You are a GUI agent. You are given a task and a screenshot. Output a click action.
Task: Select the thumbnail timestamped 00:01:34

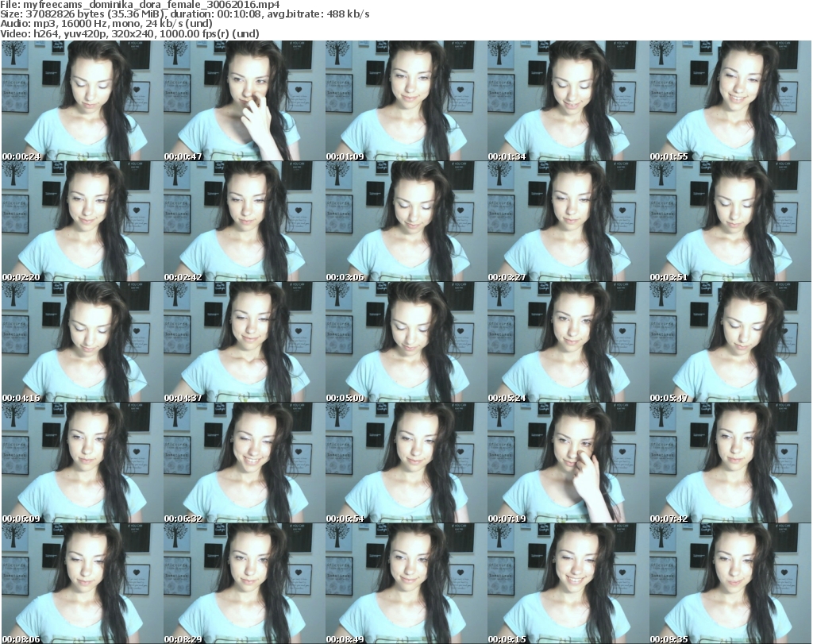(568, 101)
